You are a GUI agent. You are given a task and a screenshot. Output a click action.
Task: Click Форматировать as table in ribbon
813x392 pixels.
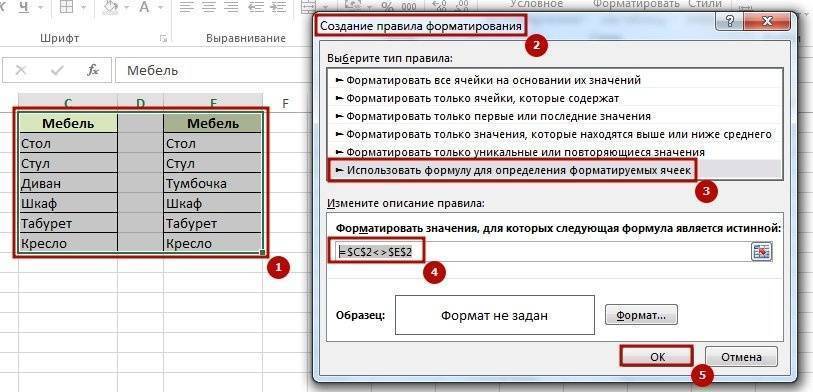point(636,4)
